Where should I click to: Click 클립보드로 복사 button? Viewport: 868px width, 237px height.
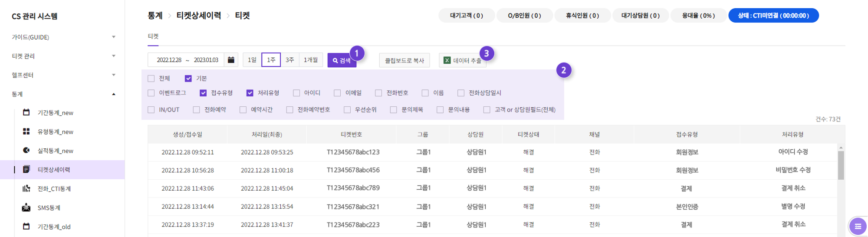click(x=404, y=60)
